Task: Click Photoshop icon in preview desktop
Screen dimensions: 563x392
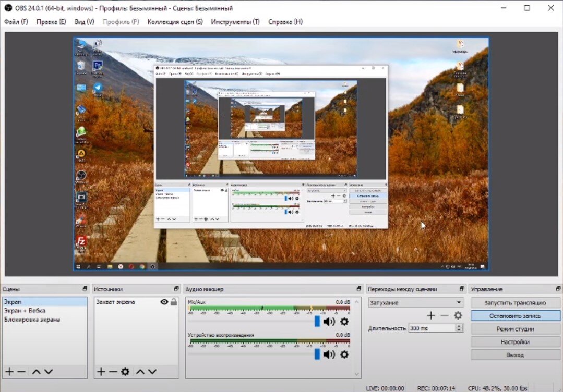Action: pyautogui.click(x=98, y=66)
